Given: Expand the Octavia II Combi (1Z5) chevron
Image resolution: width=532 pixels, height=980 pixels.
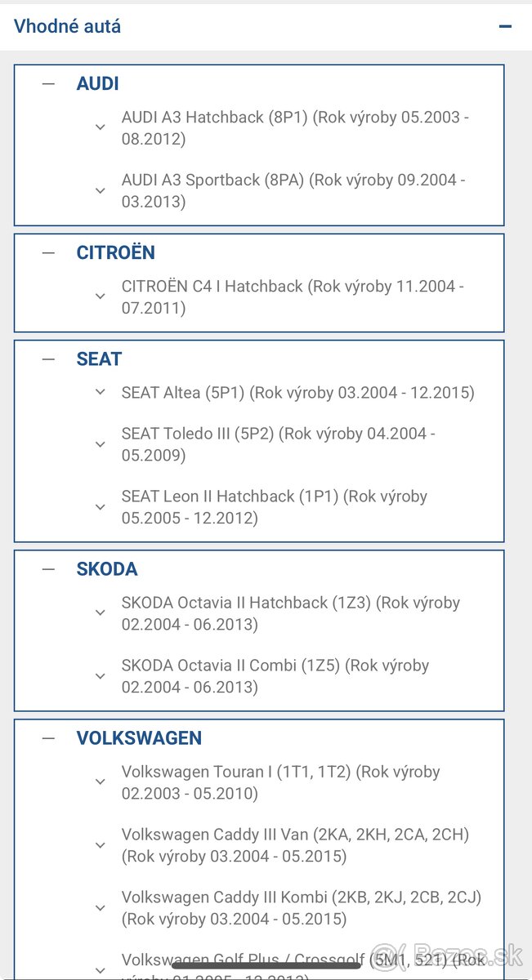Looking at the screenshot, I should tap(101, 676).
